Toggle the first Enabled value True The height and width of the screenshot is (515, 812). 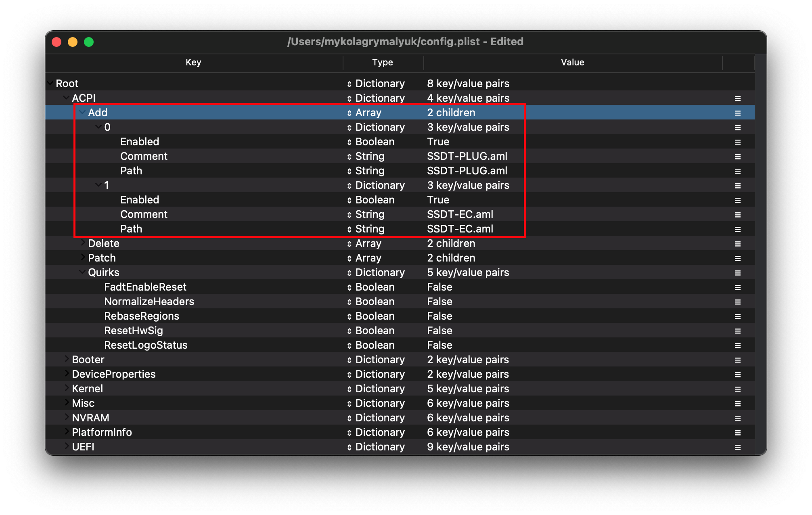(x=438, y=142)
